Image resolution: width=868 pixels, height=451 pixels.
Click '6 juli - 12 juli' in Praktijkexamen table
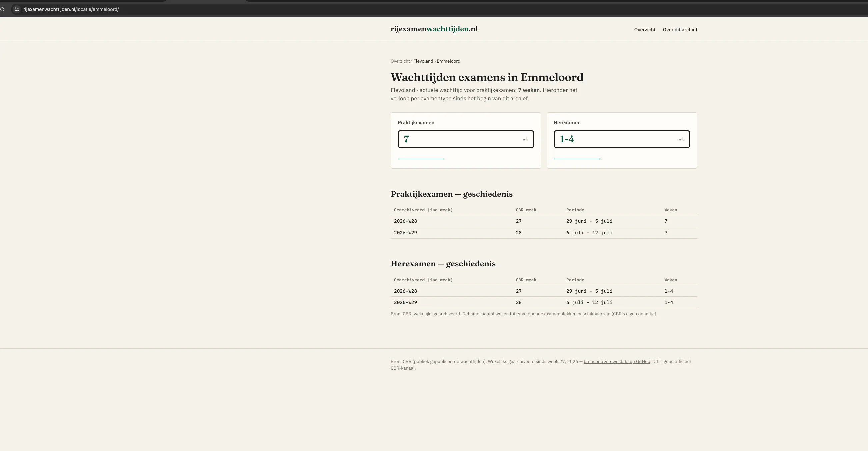pyautogui.click(x=589, y=233)
